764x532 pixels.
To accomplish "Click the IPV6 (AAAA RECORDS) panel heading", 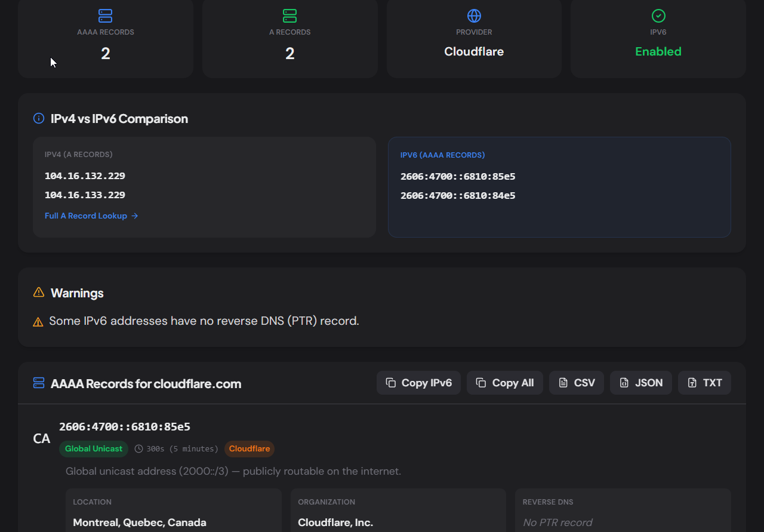I will click(x=442, y=155).
